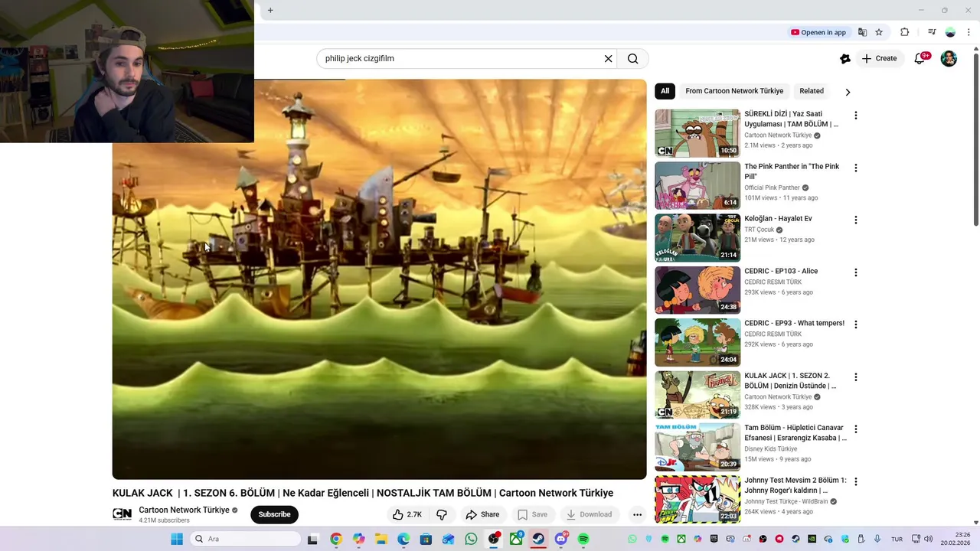Open options for KULAK JACK 2. BÖLÜM video
Image resolution: width=980 pixels, height=551 pixels.
pos(856,377)
